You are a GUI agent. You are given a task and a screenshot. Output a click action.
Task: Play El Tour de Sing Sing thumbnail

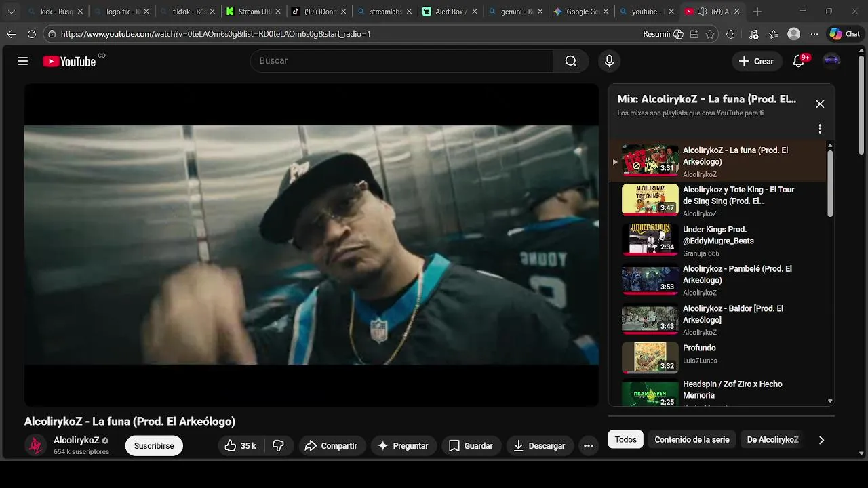click(x=650, y=199)
